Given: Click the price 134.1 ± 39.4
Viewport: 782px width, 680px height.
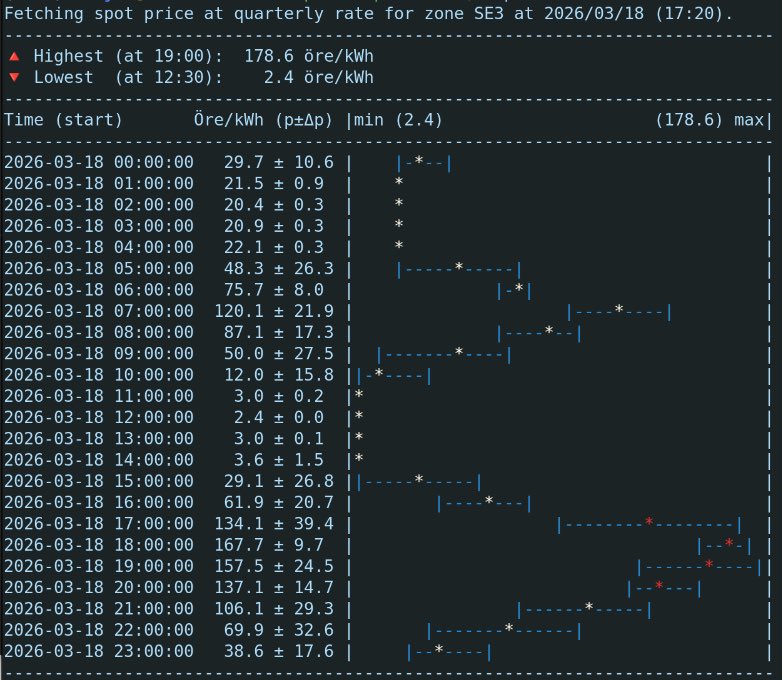Looking at the screenshot, I should pos(274,524).
